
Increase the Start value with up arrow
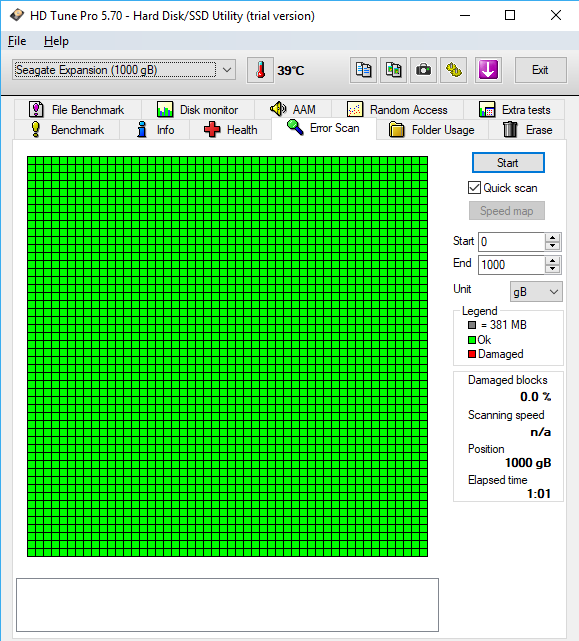pyautogui.click(x=552, y=238)
